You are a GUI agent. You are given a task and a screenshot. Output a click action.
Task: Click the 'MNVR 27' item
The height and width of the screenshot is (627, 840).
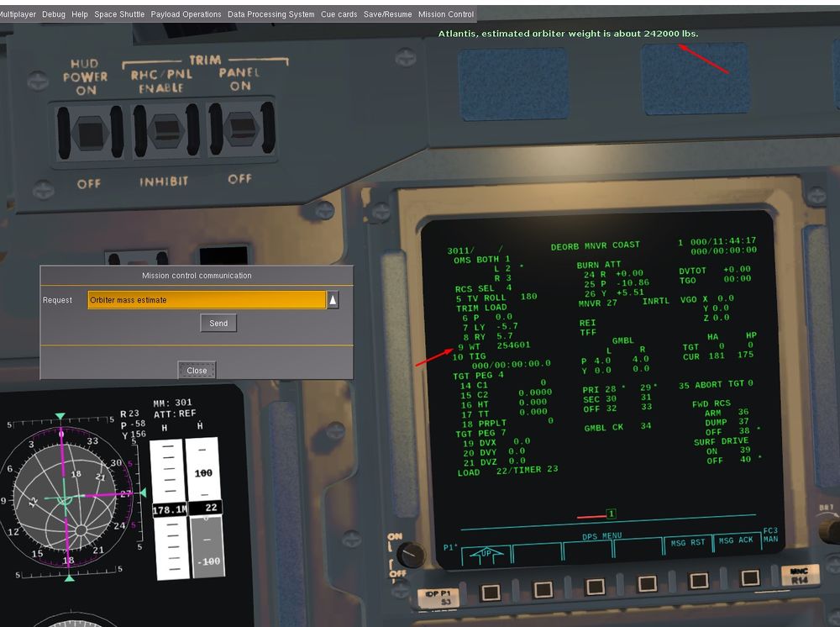(x=597, y=303)
